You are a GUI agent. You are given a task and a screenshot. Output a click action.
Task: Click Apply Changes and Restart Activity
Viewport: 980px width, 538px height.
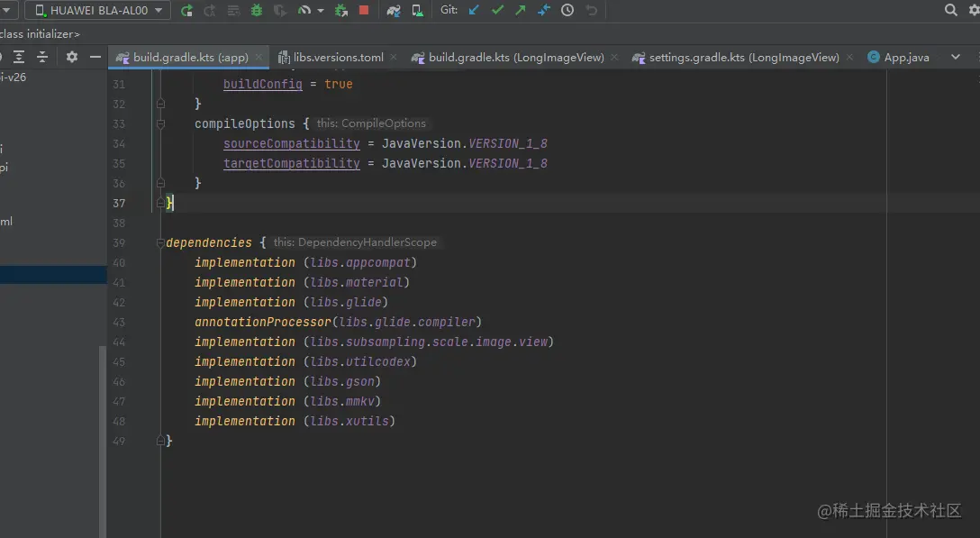pyautogui.click(x=209, y=10)
